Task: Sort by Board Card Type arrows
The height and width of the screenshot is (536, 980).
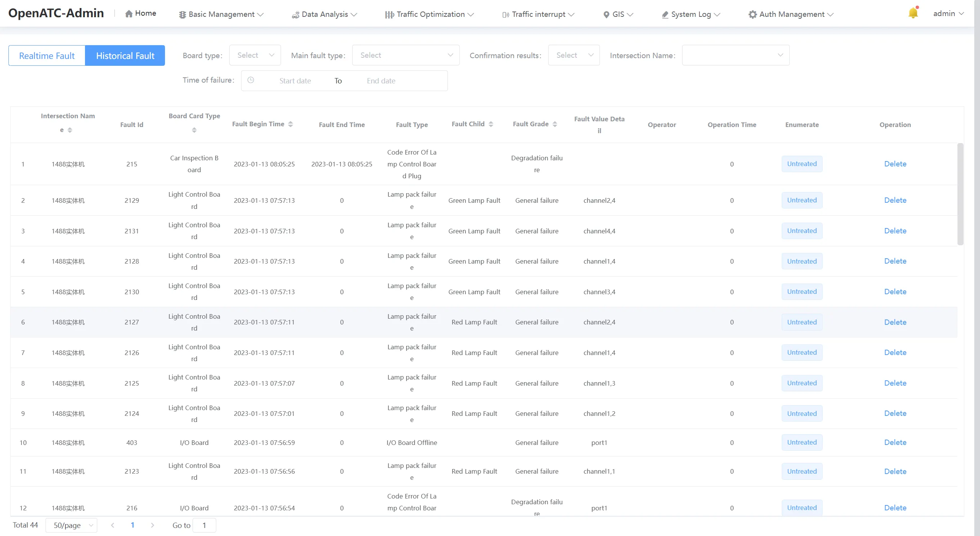Action: click(x=194, y=130)
